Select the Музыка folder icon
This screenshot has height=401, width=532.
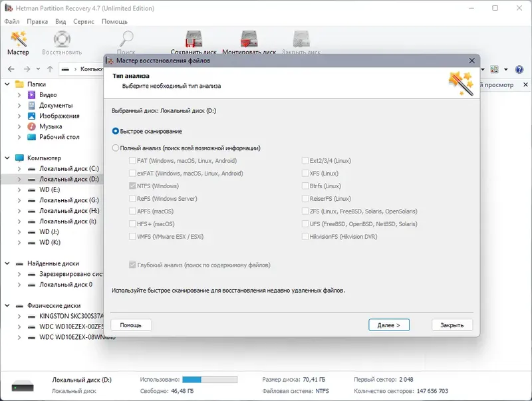(x=31, y=126)
